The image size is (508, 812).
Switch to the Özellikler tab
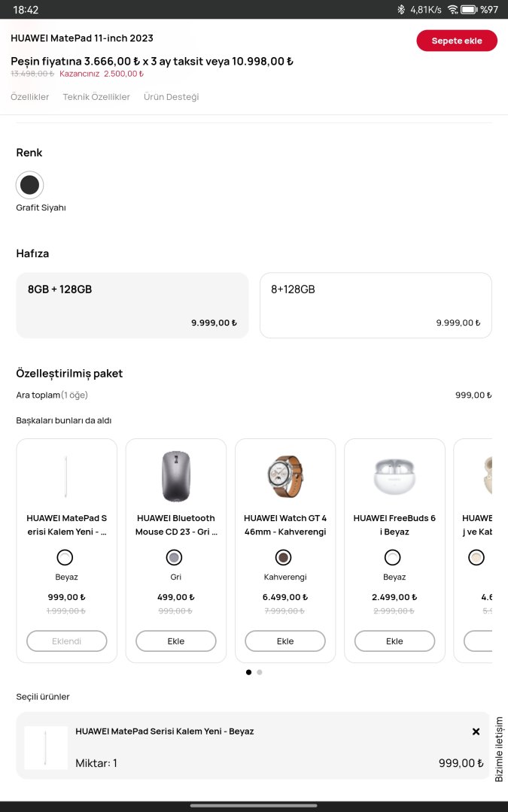click(30, 97)
